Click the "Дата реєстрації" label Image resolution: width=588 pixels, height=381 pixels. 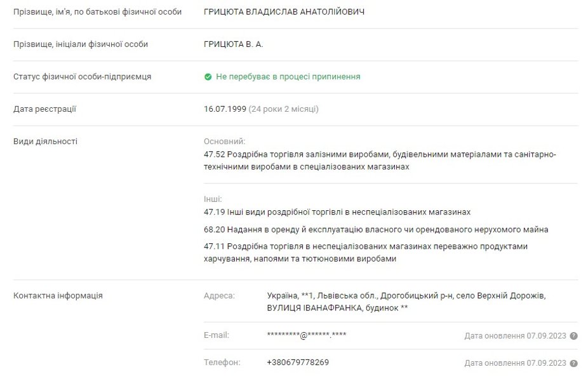pos(44,109)
